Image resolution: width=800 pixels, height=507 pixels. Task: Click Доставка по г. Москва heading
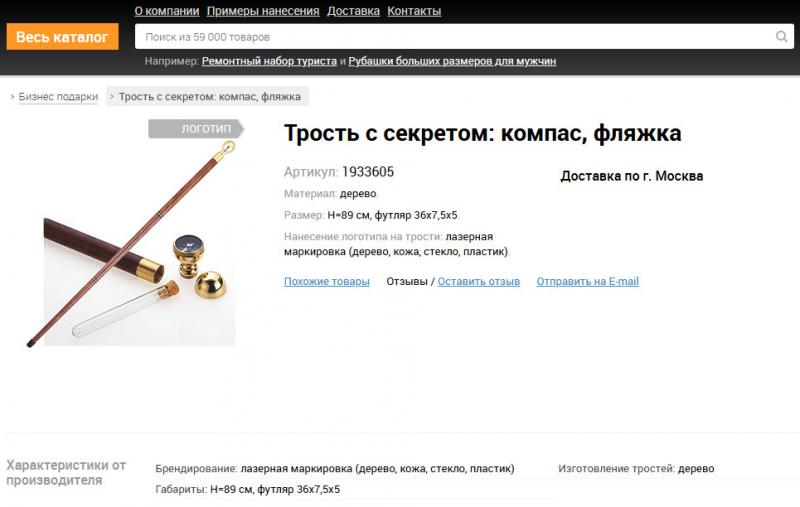tap(632, 176)
